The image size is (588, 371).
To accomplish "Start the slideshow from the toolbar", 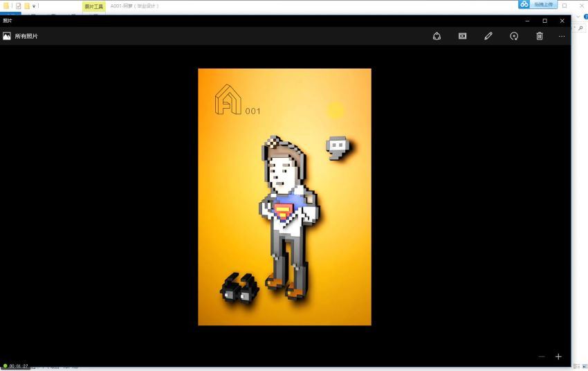I will tap(462, 36).
